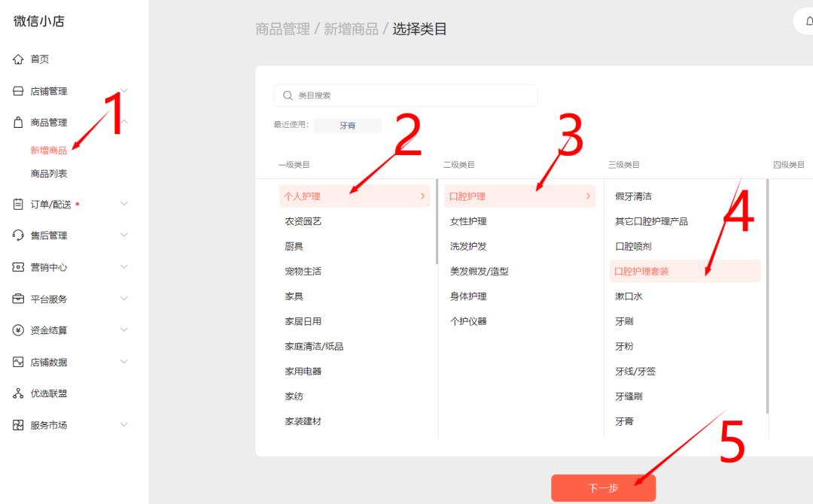The width and height of the screenshot is (813, 504).
Task: Select 口腔喷剂 third-level category
Action: point(633,246)
